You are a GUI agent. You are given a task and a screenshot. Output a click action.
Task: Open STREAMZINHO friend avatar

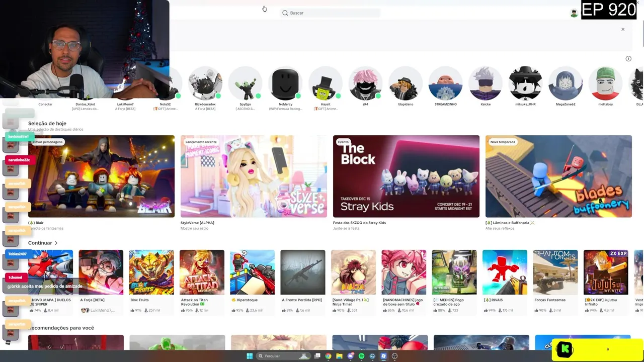[445, 83]
